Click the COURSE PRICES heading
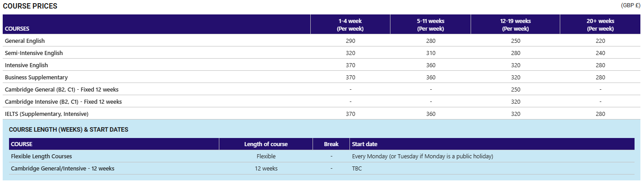This screenshot has height=184, width=644. (30, 6)
